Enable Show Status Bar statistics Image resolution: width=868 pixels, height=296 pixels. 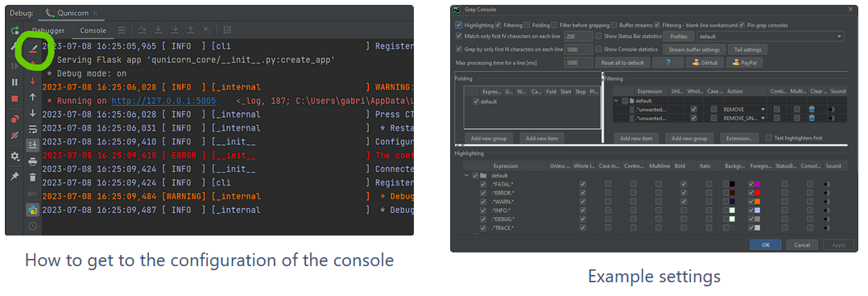coord(598,36)
